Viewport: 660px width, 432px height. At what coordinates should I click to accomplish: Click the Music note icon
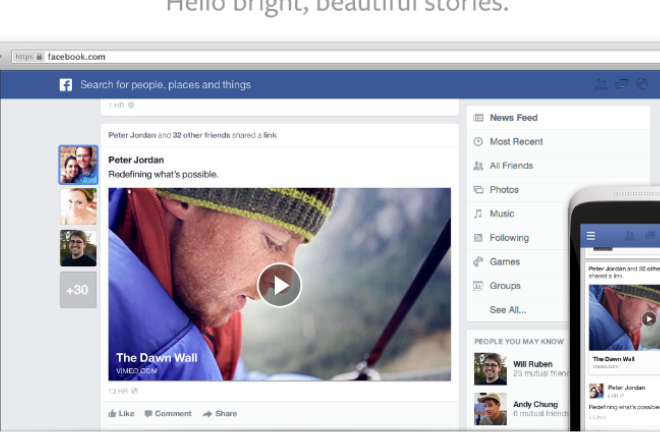click(478, 214)
